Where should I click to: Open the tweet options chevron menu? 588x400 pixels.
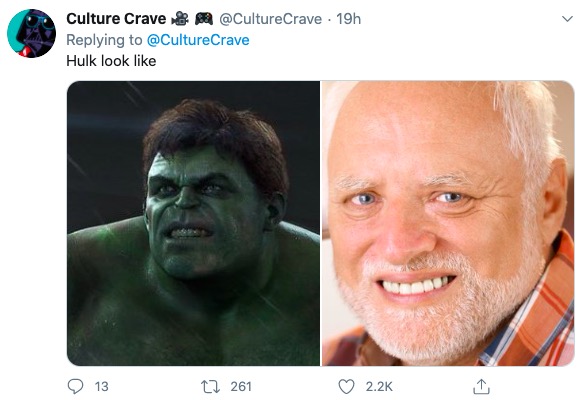tap(567, 19)
